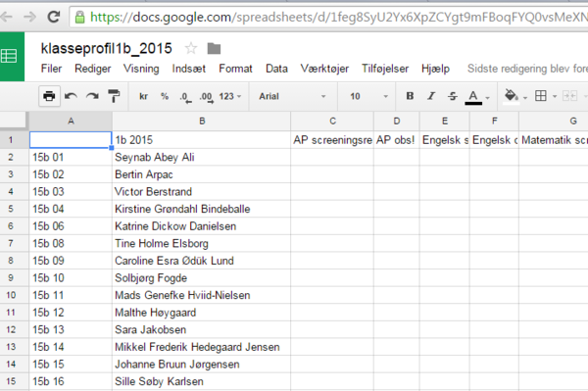The width and height of the screenshot is (588, 391).
Task: Select cell 'Victor Berstrand'
Action: click(201, 191)
